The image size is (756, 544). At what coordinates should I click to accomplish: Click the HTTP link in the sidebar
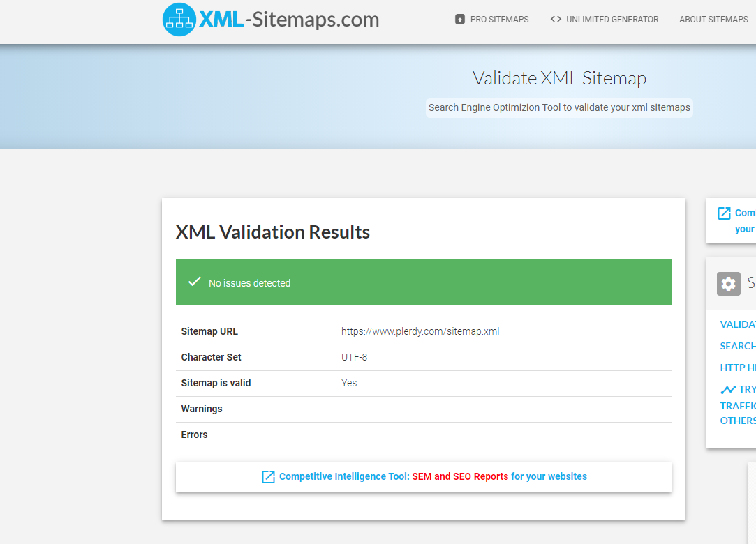click(736, 367)
